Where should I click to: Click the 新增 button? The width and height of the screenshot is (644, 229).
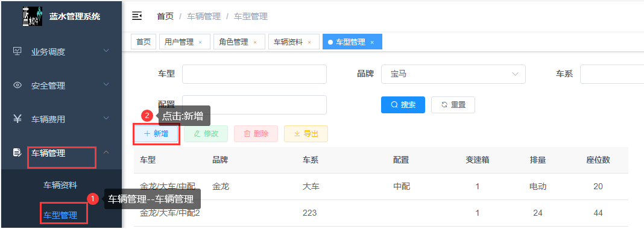pos(156,134)
